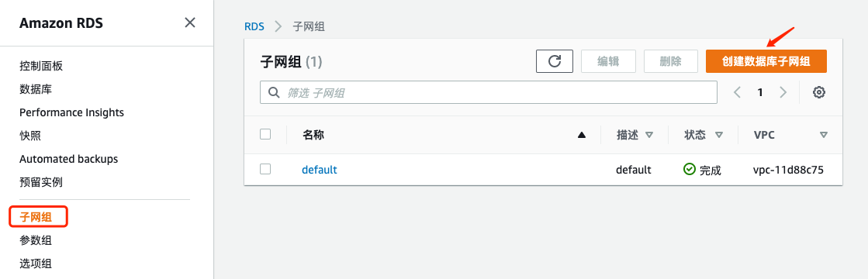Click the green 完成 status icon
This screenshot has width=868, height=279.
(x=689, y=170)
